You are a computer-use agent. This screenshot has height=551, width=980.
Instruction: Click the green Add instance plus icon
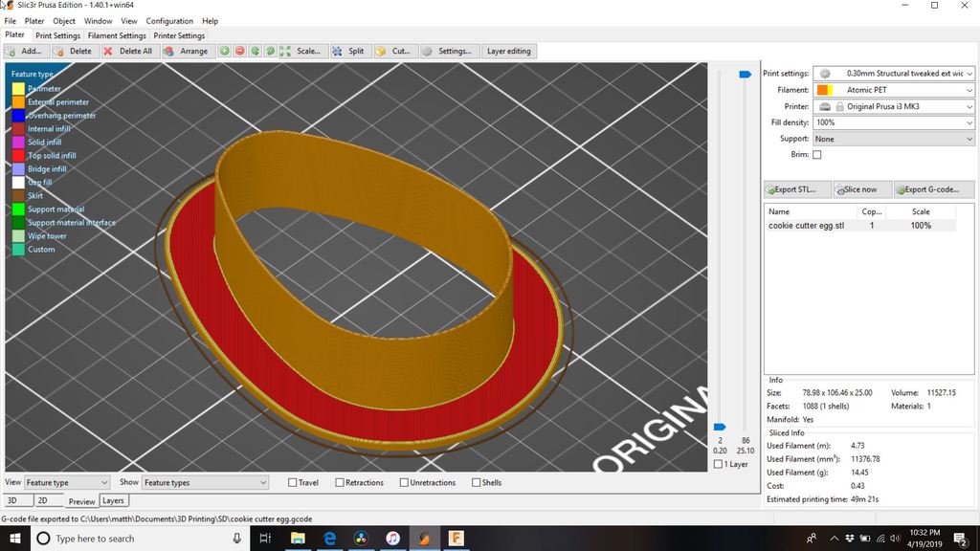pos(224,52)
